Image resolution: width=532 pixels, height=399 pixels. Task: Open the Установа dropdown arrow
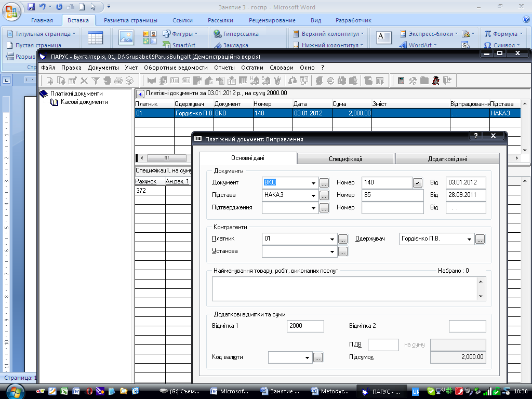(x=332, y=252)
